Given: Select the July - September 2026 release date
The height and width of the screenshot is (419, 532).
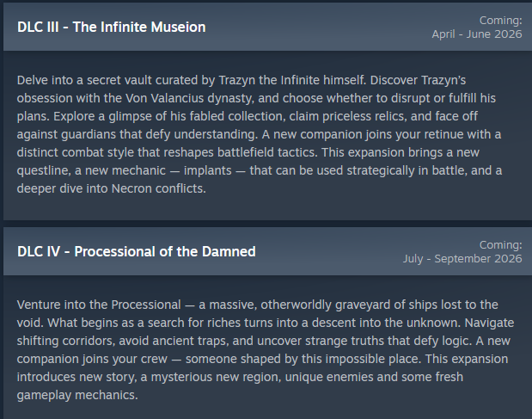Looking at the screenshot, I should 462,258.
